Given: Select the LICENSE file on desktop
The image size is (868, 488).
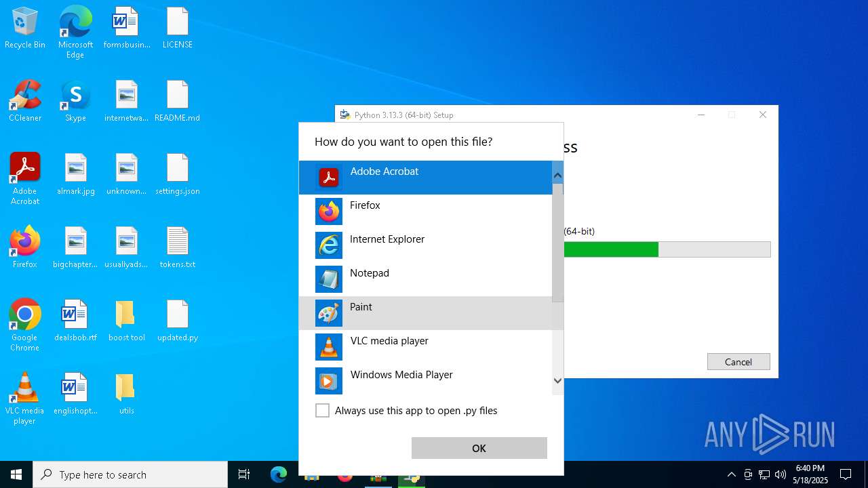Looking at the screenshot, I should click(x=178, y=28).
